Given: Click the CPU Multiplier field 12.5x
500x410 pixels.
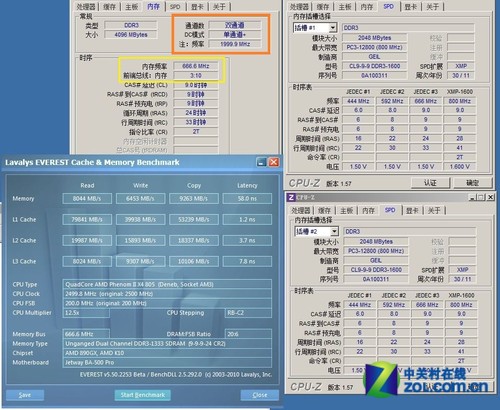Looking at the screenshot, I should [x=86, y=313].
